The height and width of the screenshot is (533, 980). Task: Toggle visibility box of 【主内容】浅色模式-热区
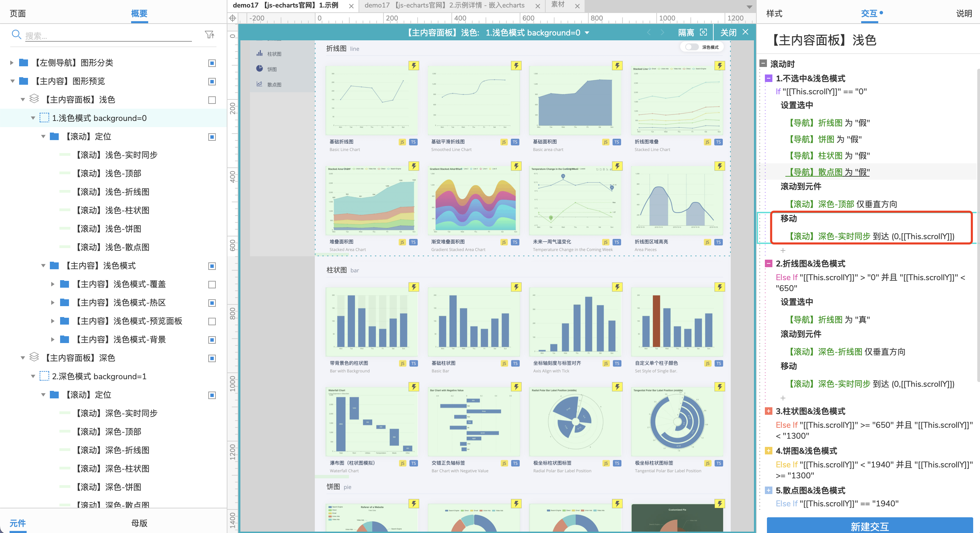coord(212,303)
